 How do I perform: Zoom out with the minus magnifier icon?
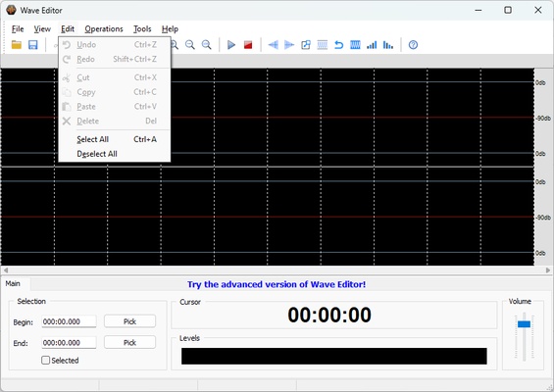pos(190,45)
